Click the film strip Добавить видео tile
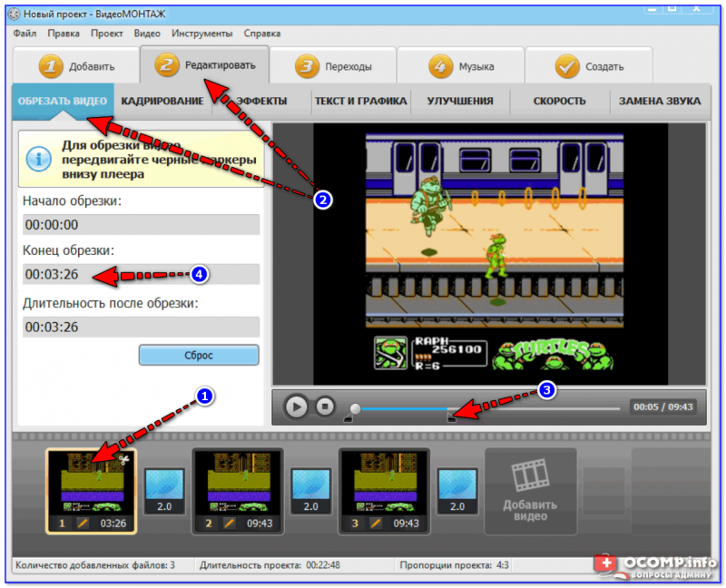The width and height of the screenshot is (726, 588). click(531, 491)
